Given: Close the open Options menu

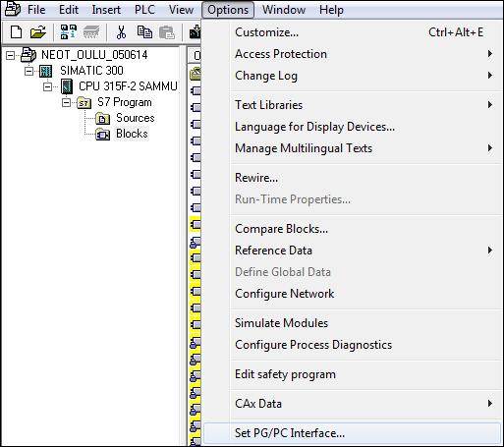Looking at the screenshot, I should (x=228, y=10).
